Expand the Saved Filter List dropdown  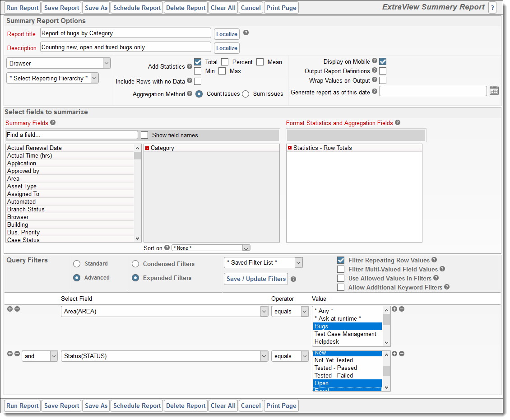coord(263,262)
